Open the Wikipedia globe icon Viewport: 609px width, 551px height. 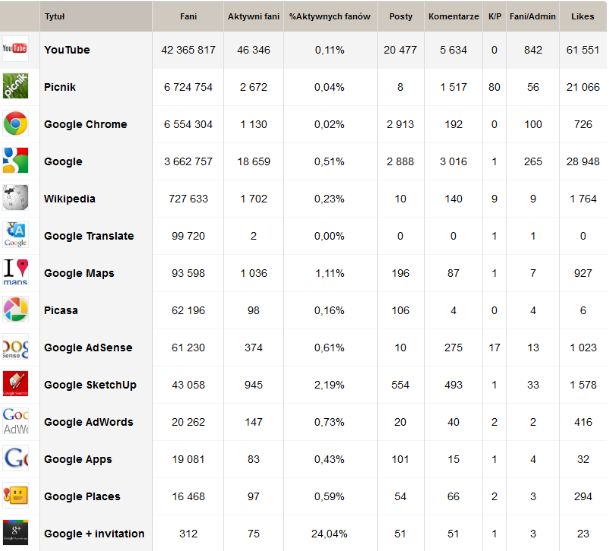coord(15,198)
